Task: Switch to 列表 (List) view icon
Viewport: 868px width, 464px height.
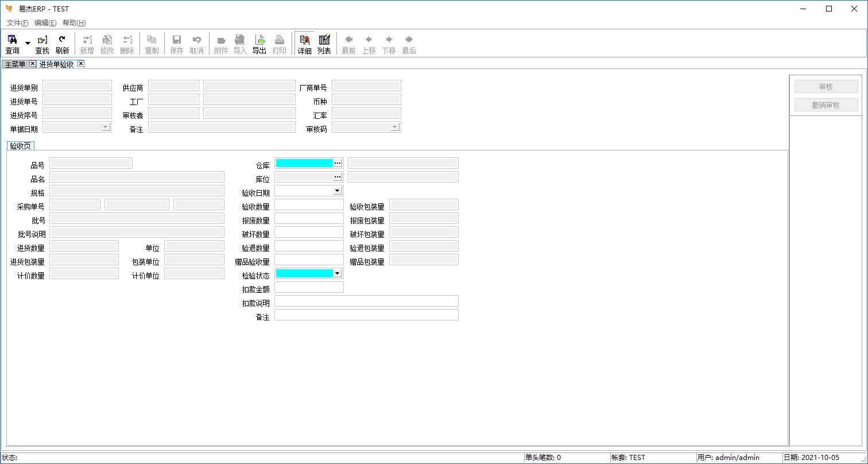Action: tap(324, 44)
